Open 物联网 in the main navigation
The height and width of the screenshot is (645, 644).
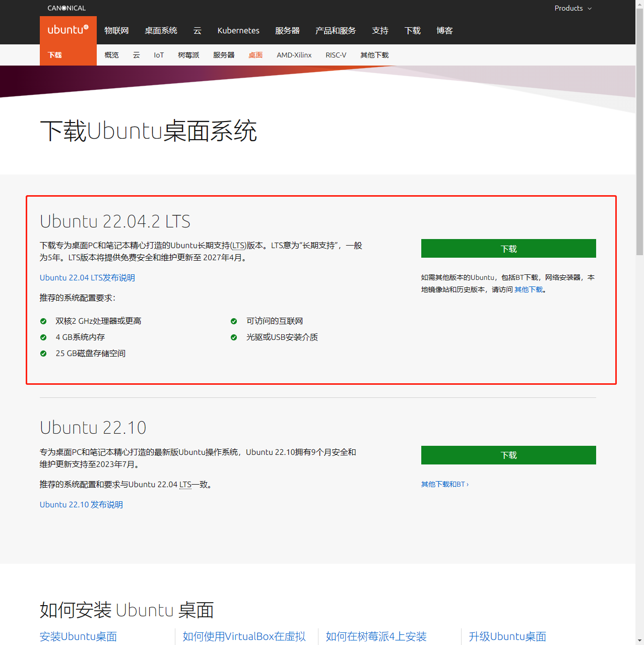[116, 30]
